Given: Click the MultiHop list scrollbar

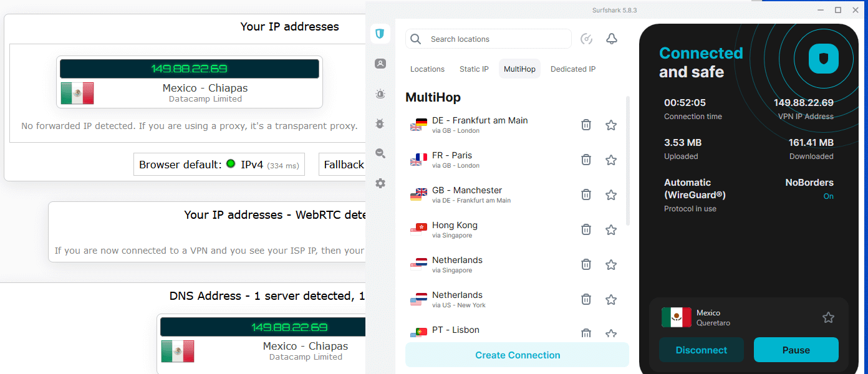Looking at the screenshot, I should tap(627, 161).
